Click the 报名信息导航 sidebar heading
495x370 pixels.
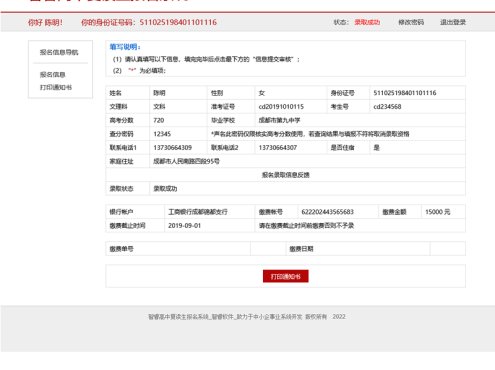pyautogui.click(x=59, y=52)
